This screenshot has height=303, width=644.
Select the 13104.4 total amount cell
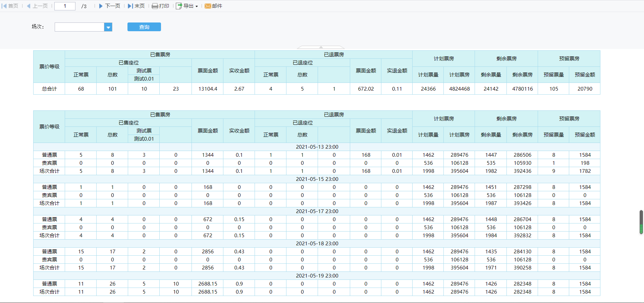[208, 89]
